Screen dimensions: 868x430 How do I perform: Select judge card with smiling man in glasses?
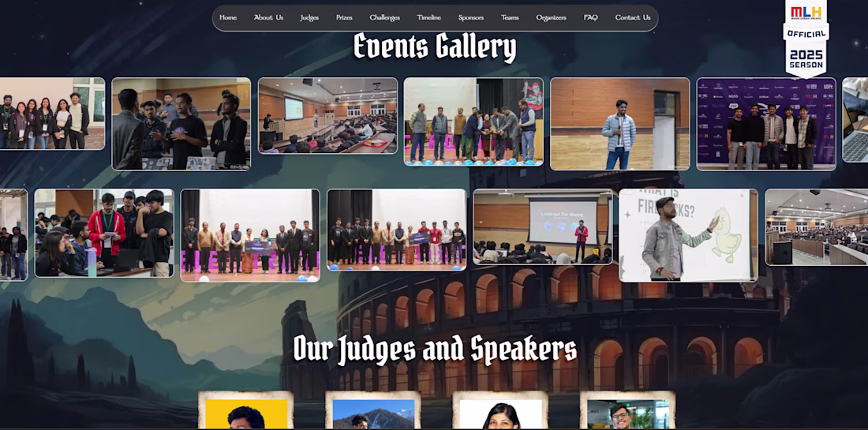pos(628,410)
